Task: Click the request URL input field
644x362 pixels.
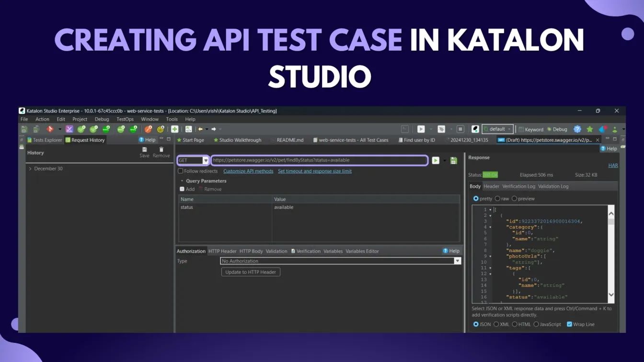Action: click(x=319, y=160)
